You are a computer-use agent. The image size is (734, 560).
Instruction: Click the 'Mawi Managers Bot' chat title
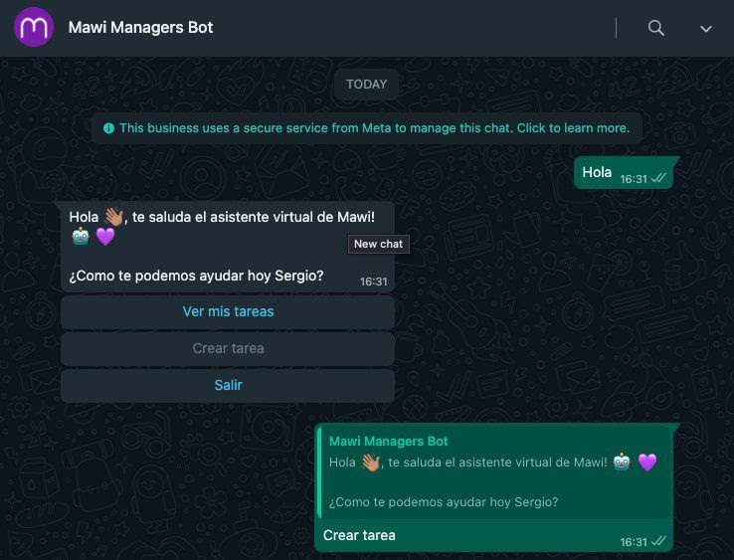tap(140, 27)
